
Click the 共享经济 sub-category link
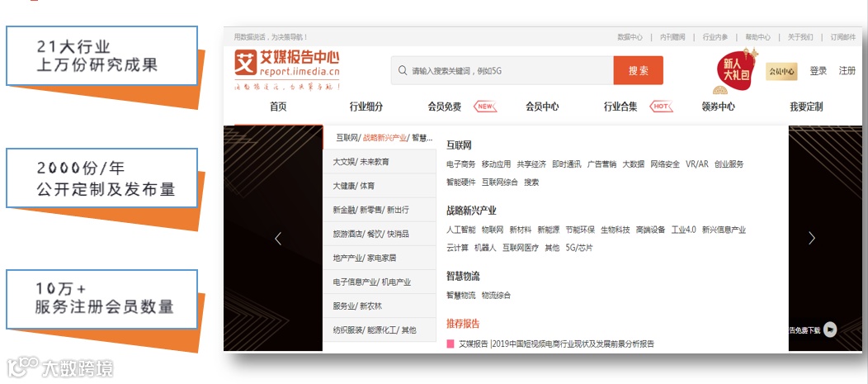pyautogui.click(x=531, y=164)
